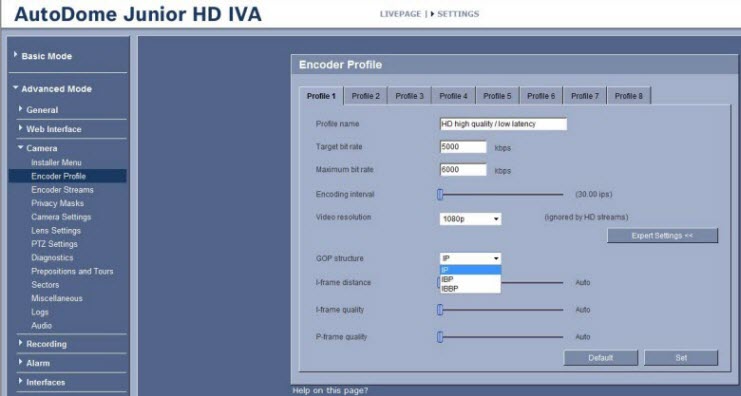
Task: Navigate to PTZ Settings
Action: click(x=54, y=244)
